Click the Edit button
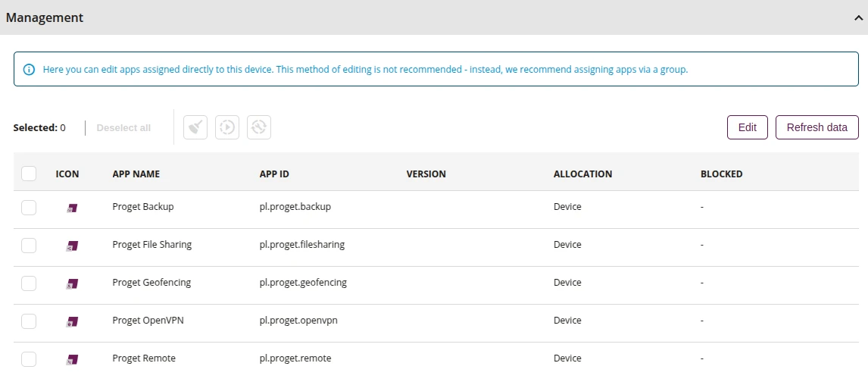 coord(748,127)
